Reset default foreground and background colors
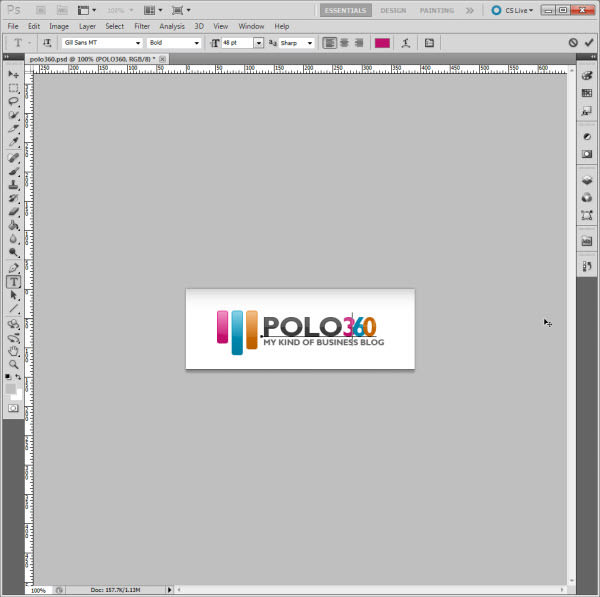The width and height of the screenshot is (600, 597). 8,377
